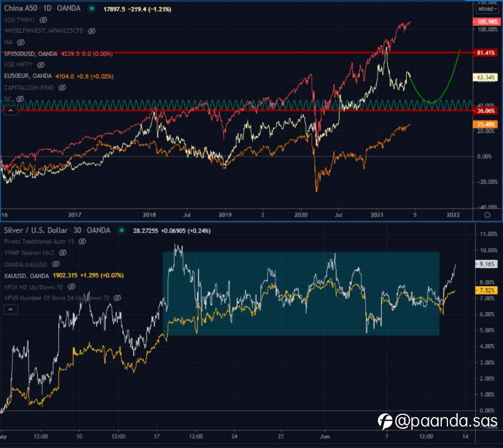
Task: Unhide the MA indicator on China A50 chart
Action: pos(21,42)
